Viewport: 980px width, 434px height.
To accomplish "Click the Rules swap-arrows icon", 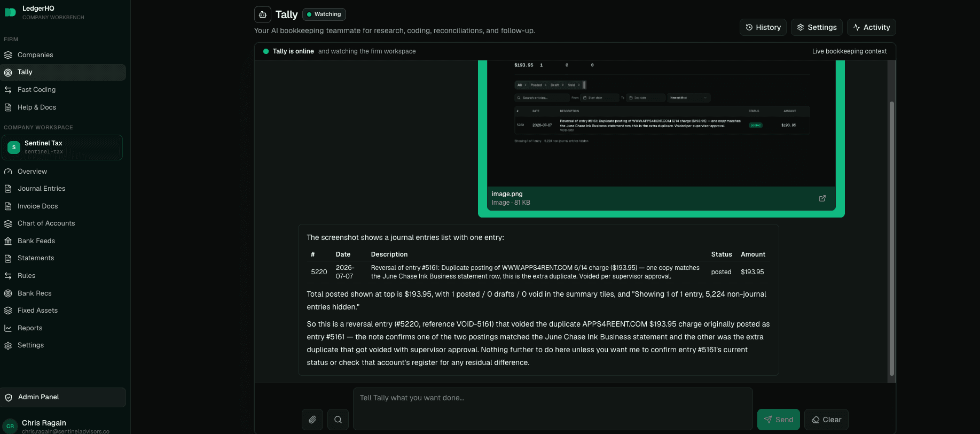I will (x=8, y=276).
